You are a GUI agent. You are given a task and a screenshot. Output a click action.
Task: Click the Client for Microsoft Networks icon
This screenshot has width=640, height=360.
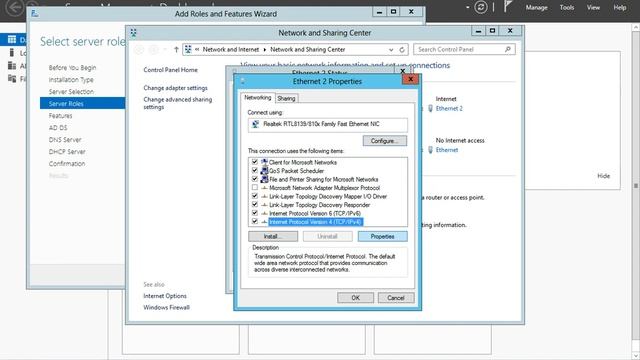click(264, 162)
